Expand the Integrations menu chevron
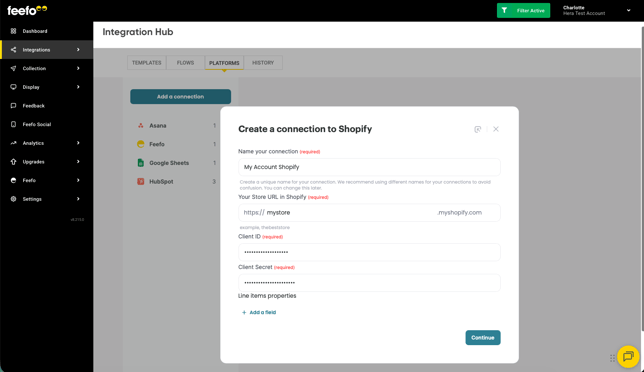Image resolution: width=644 pixels, height=372 pixels. pyautogui.click(x=78, y=50)
